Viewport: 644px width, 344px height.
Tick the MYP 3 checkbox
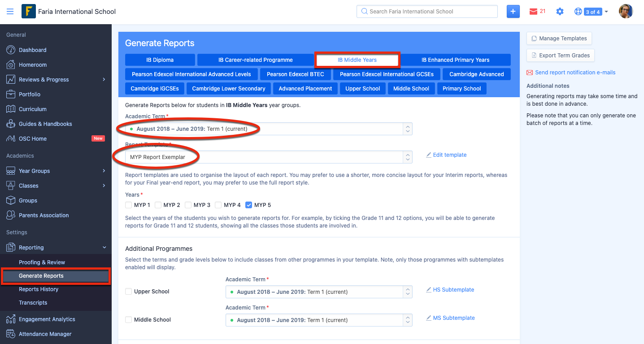click(x=188, y=205)
